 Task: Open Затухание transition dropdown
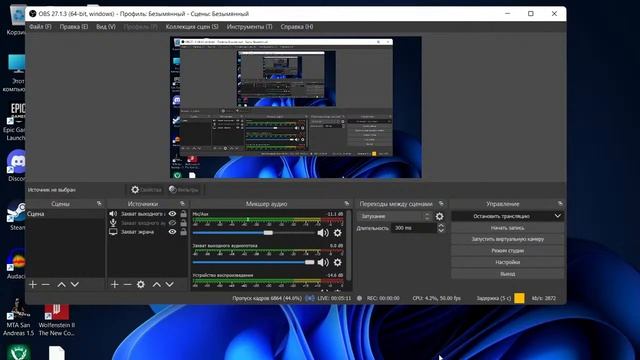click(394, 216)
